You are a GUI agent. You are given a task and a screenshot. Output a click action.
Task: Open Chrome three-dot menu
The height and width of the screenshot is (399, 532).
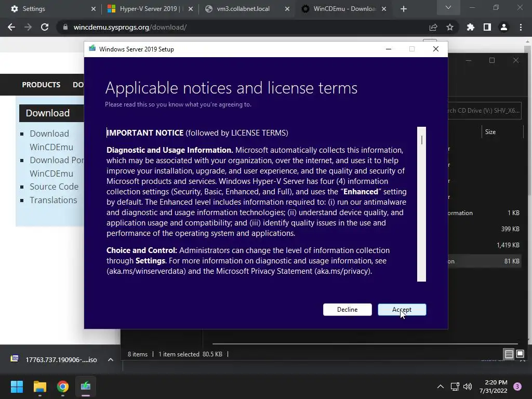[x=521, y=27]
